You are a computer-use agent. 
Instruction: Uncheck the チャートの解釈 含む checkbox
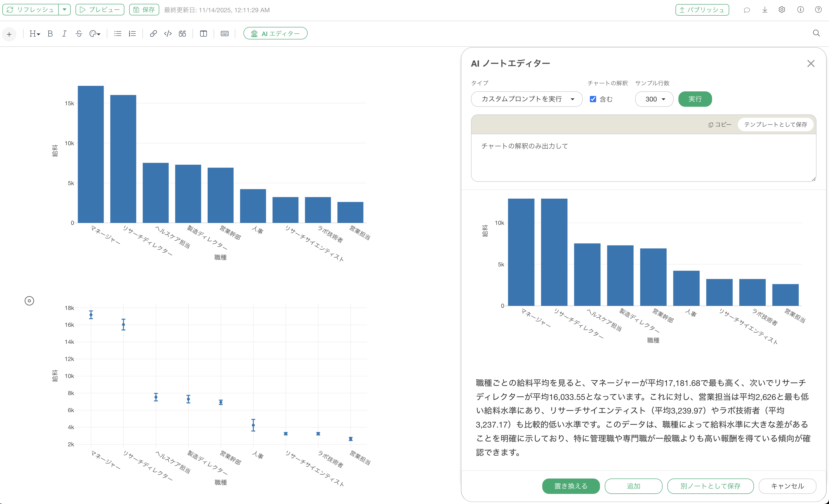pos(593,99)
